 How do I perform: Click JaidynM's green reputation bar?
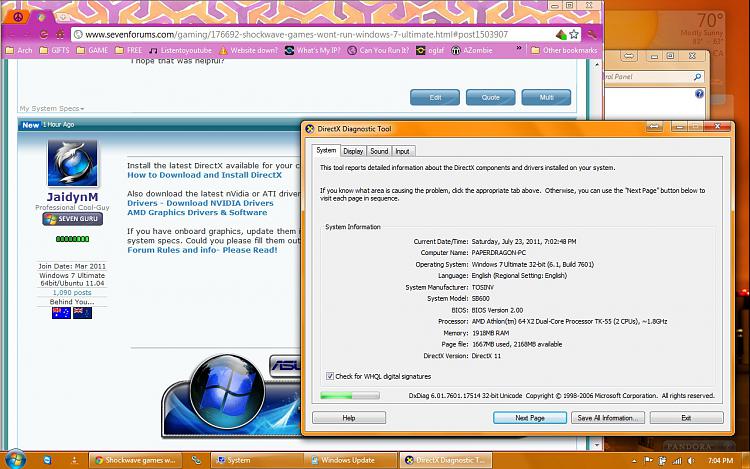click(72, 239)
